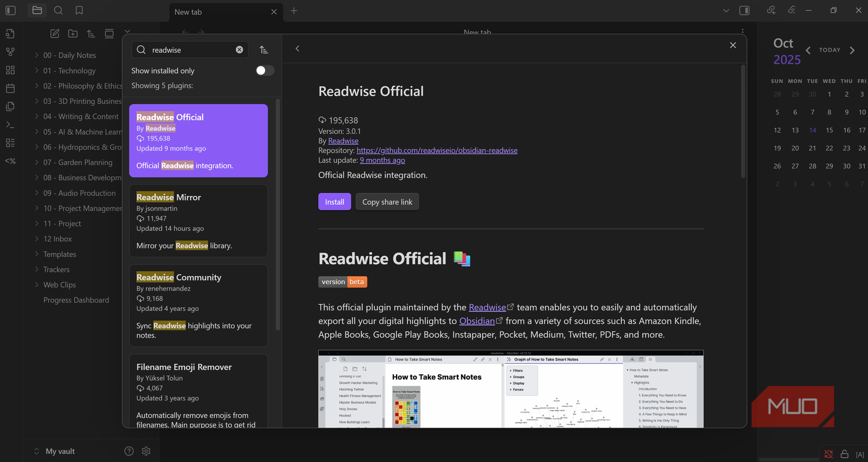Image resolution: width=868 pixels, height=462 pixels.
Task: Open the obsidian-readwise GitHub repository link
Action: 437,150
